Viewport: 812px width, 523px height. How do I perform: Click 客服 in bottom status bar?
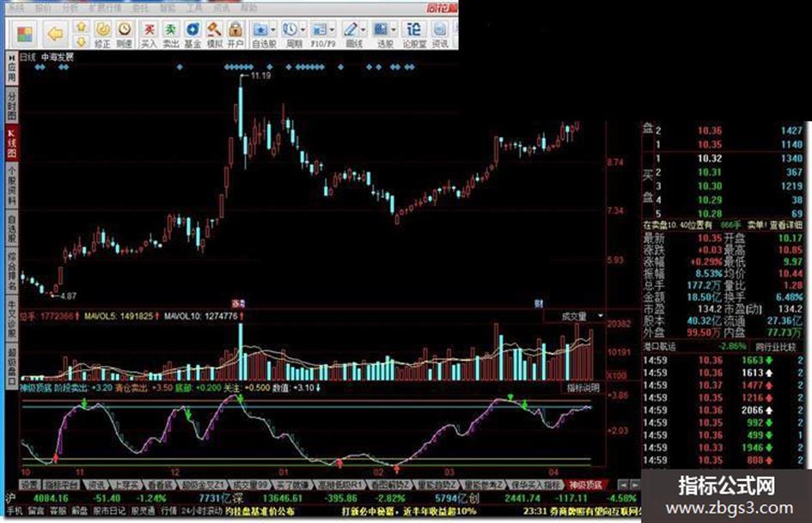[58, 511]
